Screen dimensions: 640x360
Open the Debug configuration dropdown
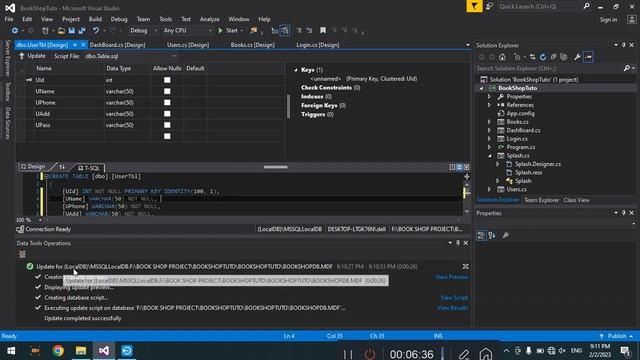click(x=143, y=31)
